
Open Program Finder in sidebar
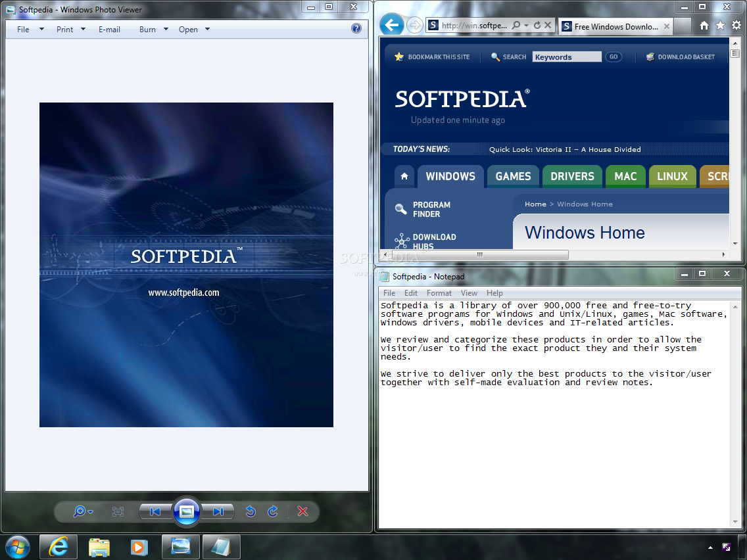click(x=423, y=210)
